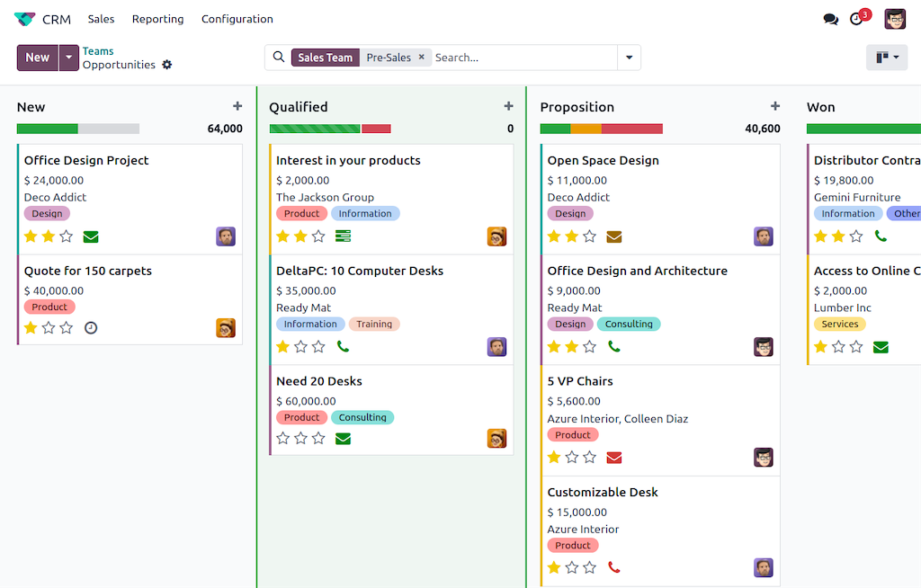921x588 pixels.
Task: Open the Reporting menu
Action: pos(157,19)
